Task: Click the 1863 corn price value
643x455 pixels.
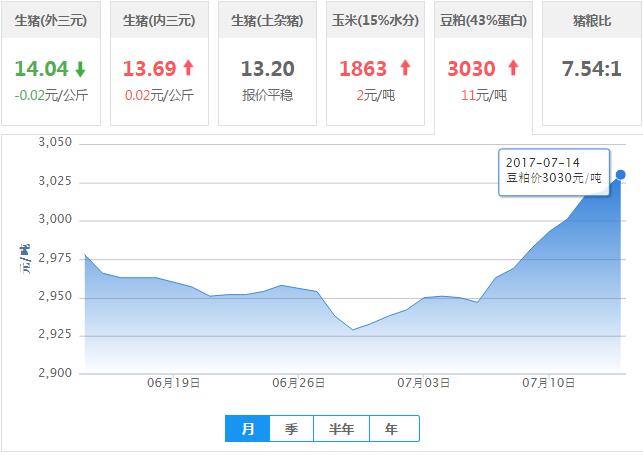Action: 363,68
